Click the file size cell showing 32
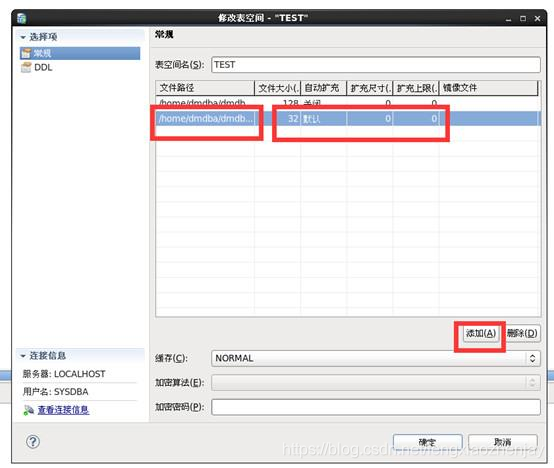Viewport: 554px width, 468px height. [x=277, y=118]
